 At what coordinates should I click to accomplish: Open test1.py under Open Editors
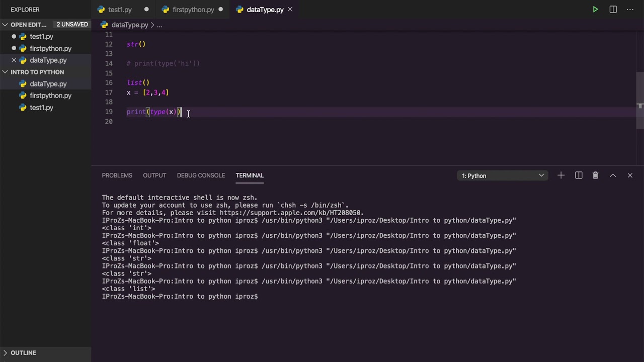[x=41, y=37]
